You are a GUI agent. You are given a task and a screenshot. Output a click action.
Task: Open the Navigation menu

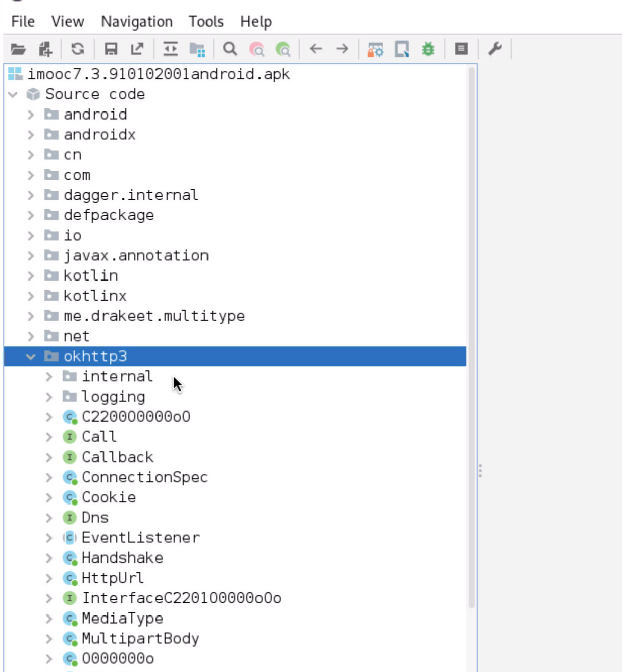tap(136, 22)
